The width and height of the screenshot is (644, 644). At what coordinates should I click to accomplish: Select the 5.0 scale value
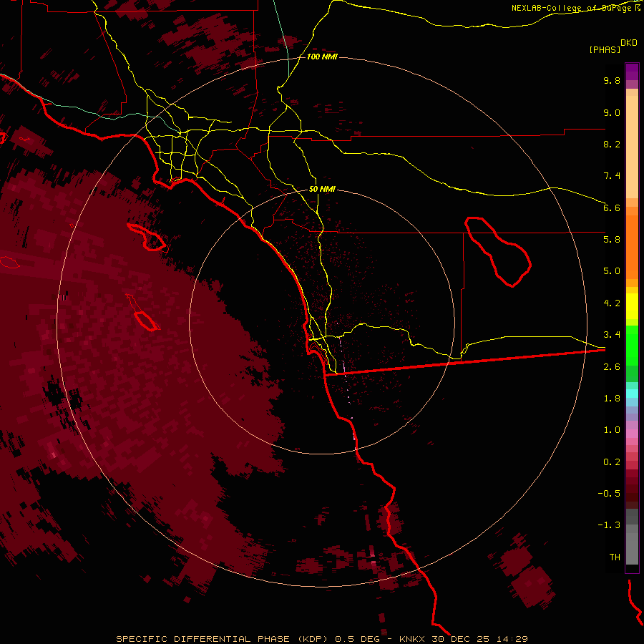tap(612, 271)
